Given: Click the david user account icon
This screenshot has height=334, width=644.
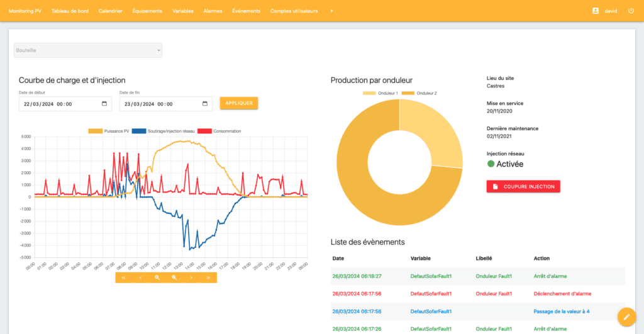Looking at the screenshot, I should [x=596, y=11].
